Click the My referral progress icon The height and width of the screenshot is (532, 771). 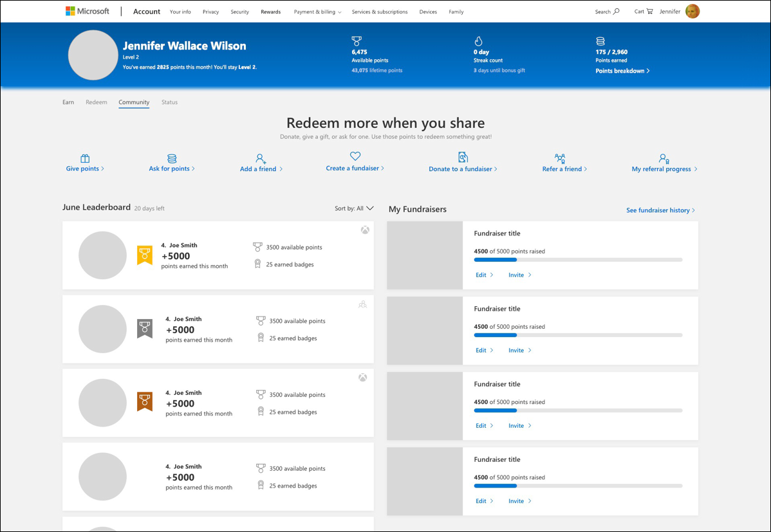pos(664,158)
